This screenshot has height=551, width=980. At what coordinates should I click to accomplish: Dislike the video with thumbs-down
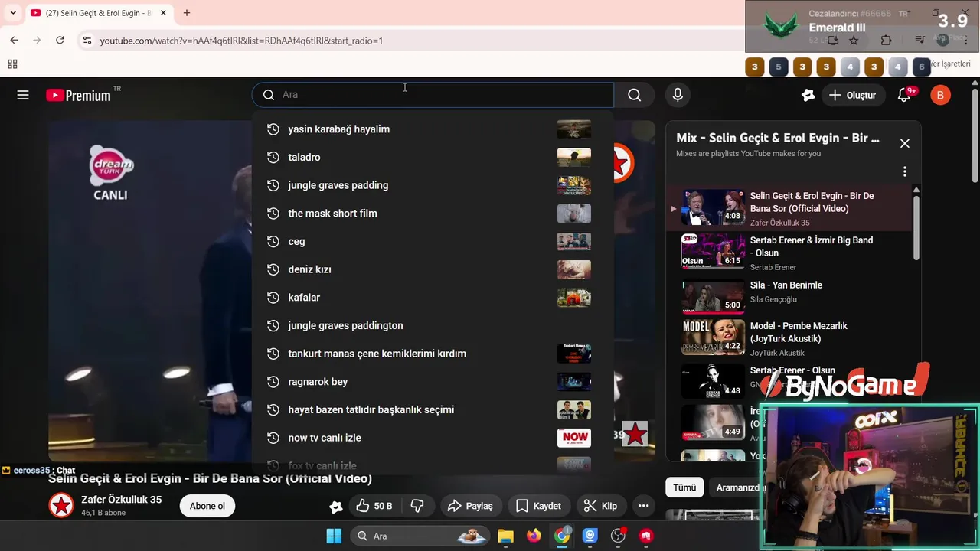click(417, 506)
